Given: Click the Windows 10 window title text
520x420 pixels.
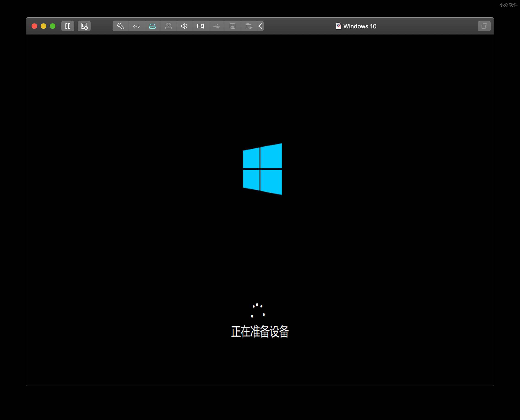Looking at the screenshot, I should tap(360, 26).
